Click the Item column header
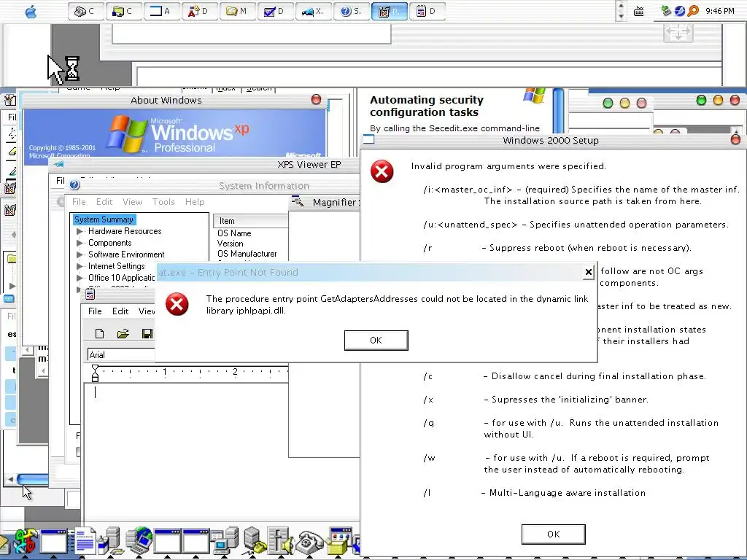 [x=251, y=221]
